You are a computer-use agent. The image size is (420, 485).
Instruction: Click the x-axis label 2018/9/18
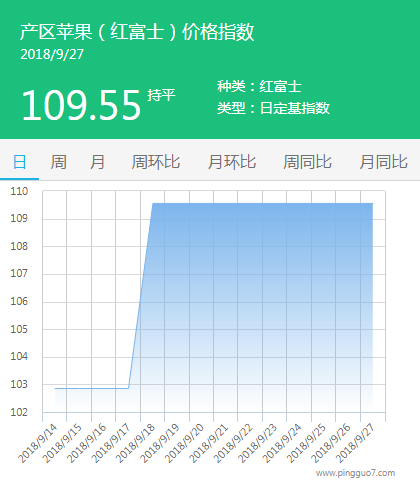pos(135,443)
